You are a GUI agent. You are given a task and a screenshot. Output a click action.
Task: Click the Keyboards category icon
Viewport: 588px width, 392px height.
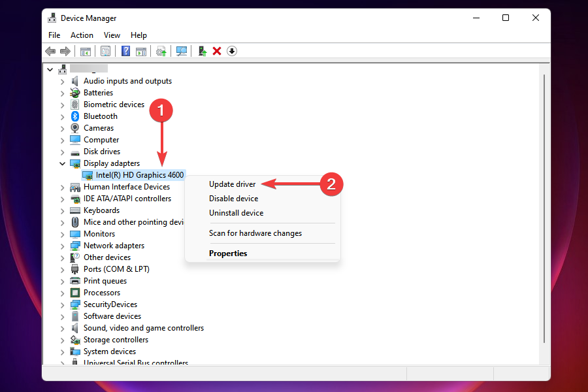75,210
